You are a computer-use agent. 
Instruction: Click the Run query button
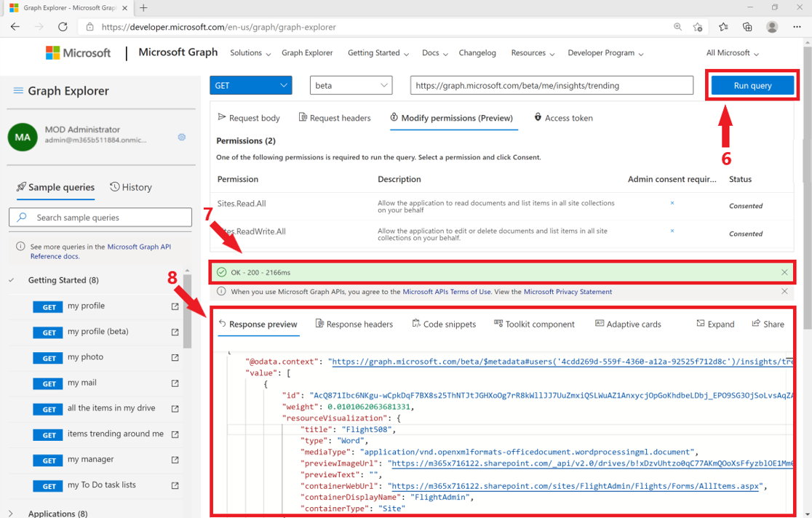[x=752, y=85]
